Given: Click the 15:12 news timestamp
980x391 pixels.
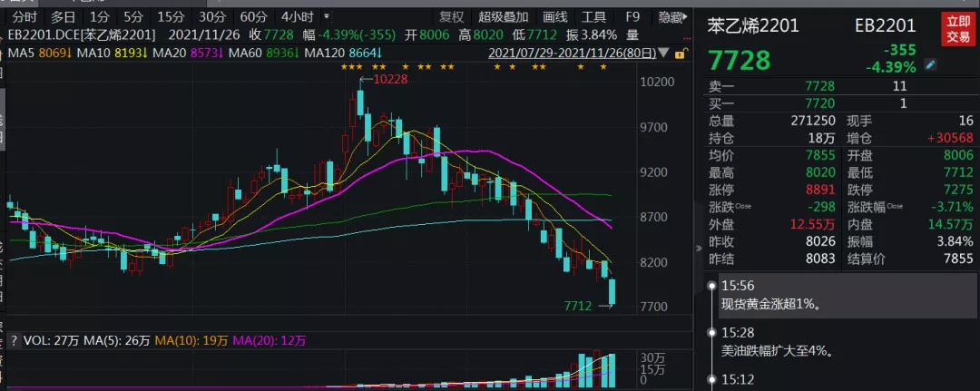Looking at the screenshot, I should click(x=738, y=379).
